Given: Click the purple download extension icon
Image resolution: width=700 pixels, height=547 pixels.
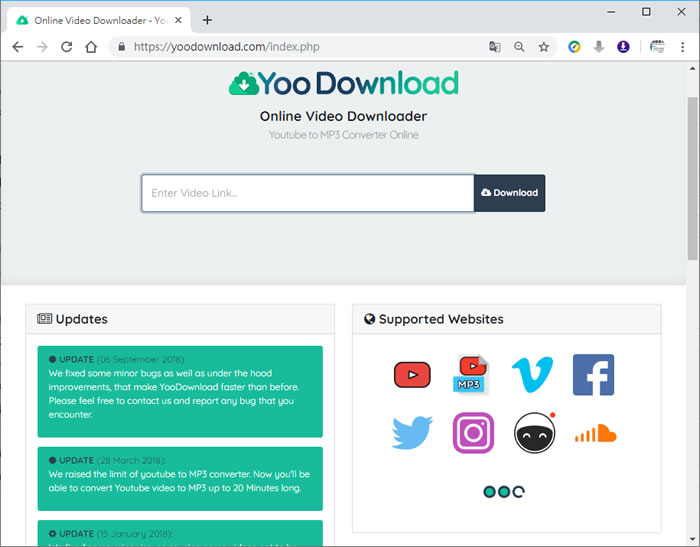Looking at the screenshot, I should [623, 47].
